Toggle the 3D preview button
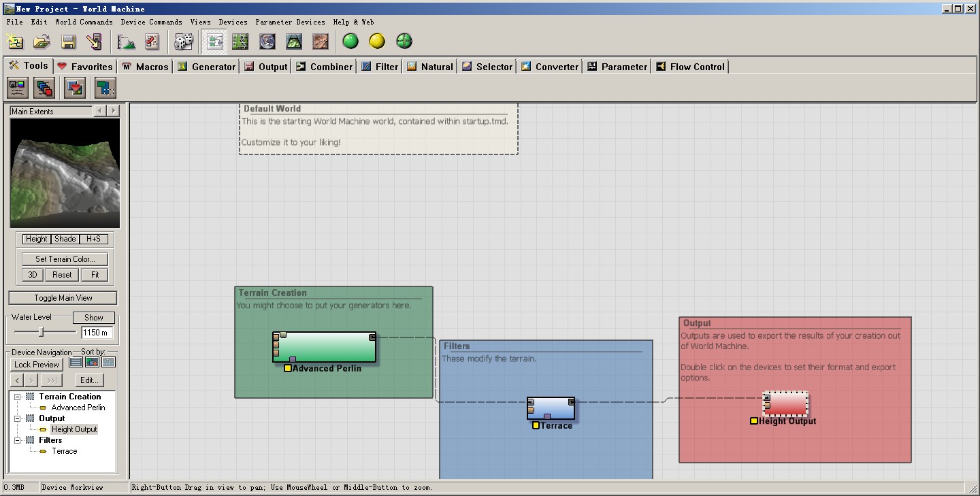Image resolution: width=980 pixels, height=496 pixels. [32, 275]
